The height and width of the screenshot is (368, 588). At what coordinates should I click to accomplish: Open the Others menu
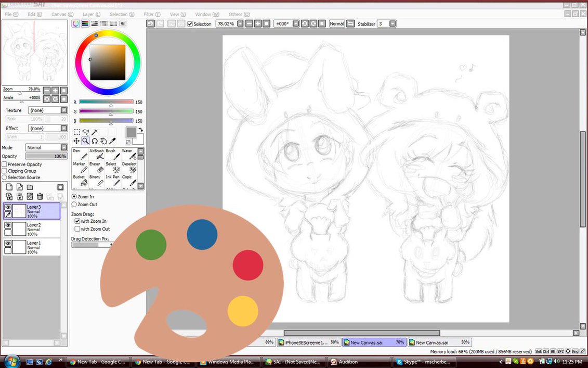coord(239,14)
